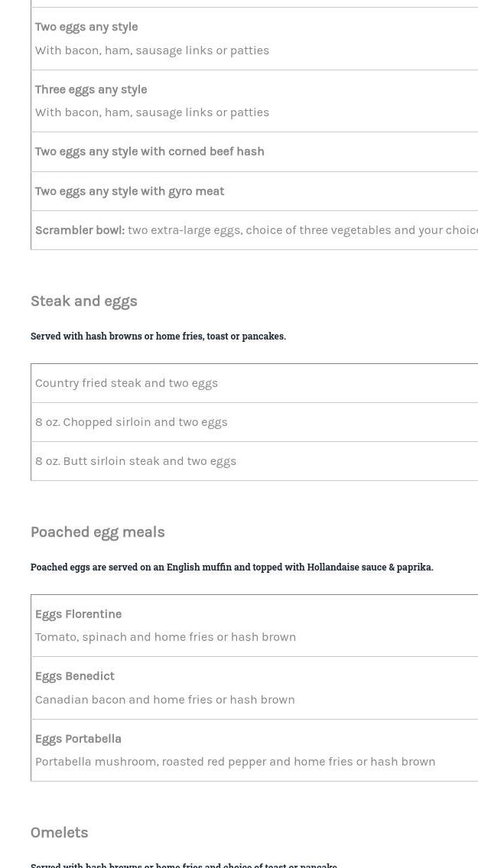Click the Hollandaise sauce and paprika note
The width and height of the screenshot is (478, 868).
coord(232,567)
